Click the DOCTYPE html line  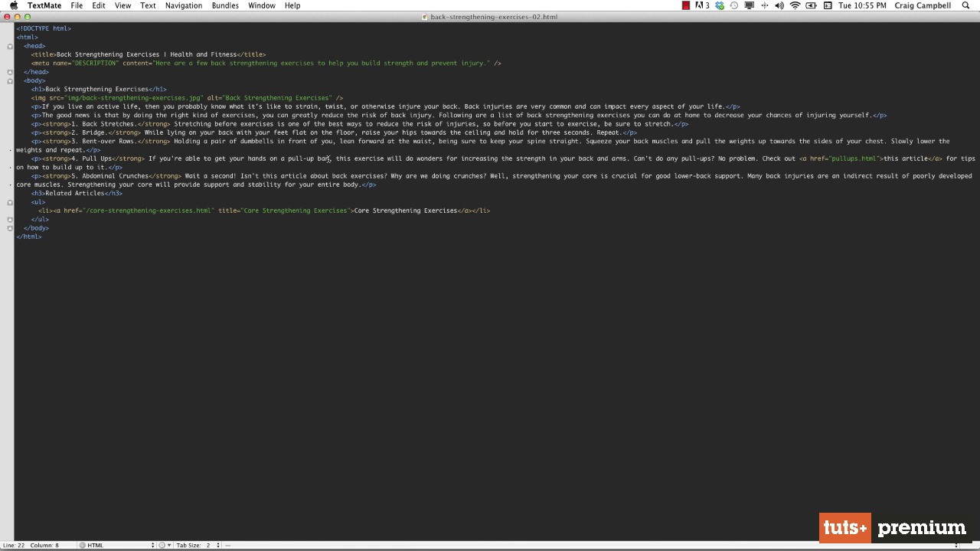(x=44, y=28)
